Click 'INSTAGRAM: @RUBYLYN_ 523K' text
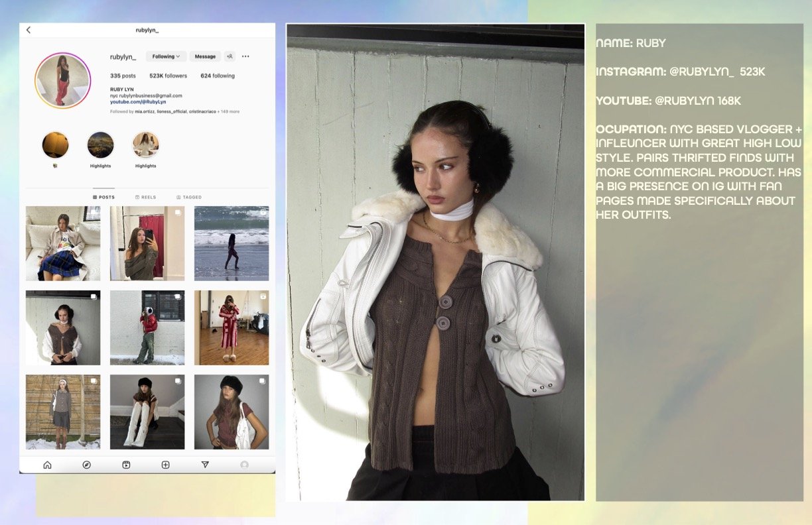Image resolution: width=812 pixels, height=525 pixels. point(681,72)
